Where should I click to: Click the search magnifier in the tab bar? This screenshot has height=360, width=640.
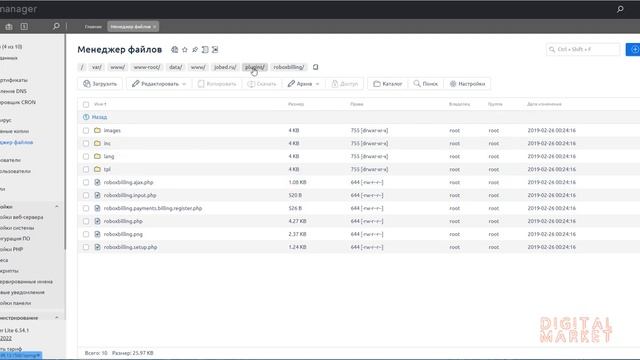(56, 27)
